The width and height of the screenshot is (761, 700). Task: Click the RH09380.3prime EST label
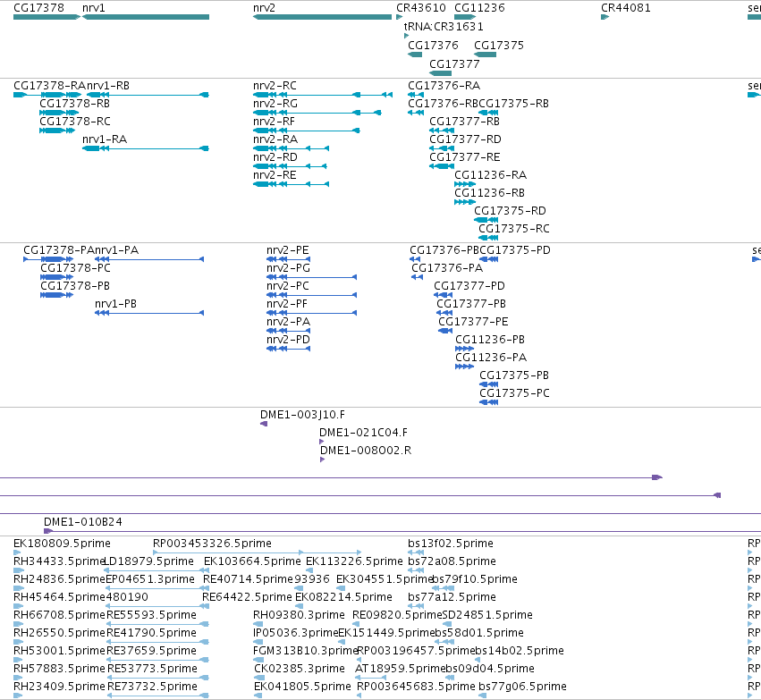tap(299, 615)
